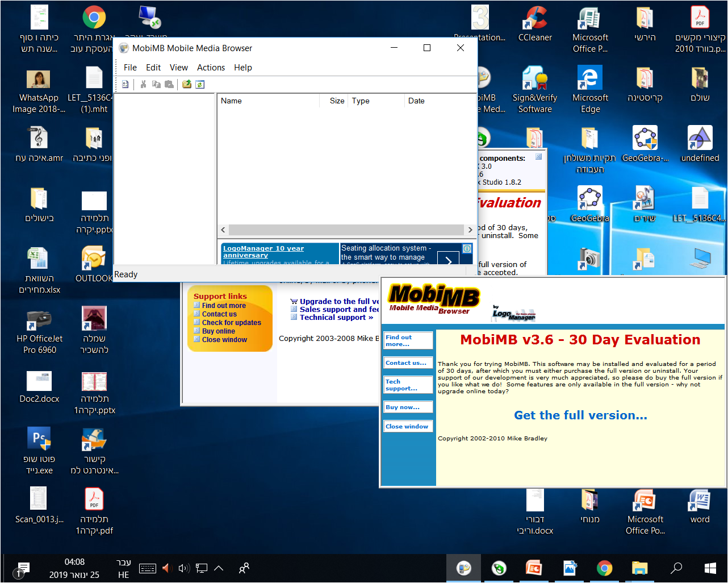728x583 pixels.
Task: Open the Help menu
Action: pyautogui.click(x=243, y=68)
